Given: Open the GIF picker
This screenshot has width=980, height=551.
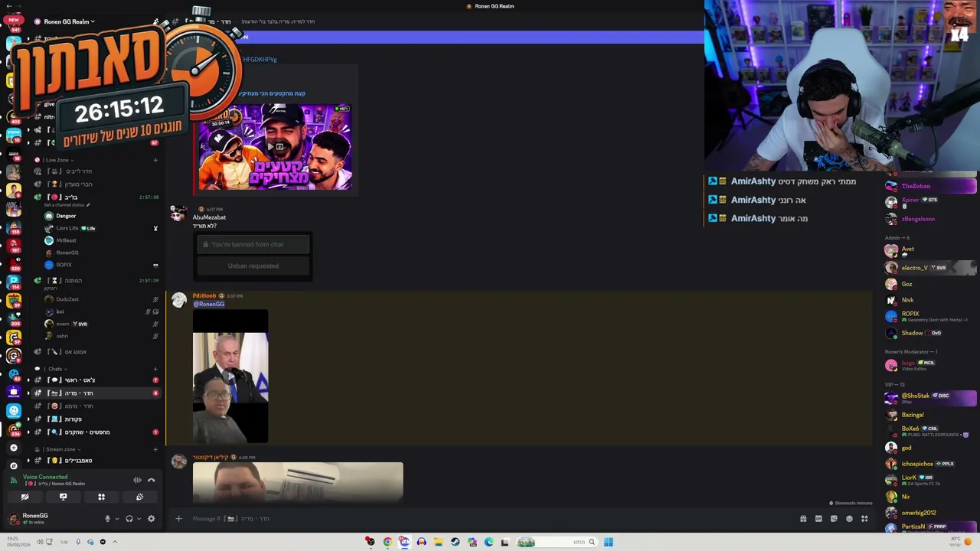Looking at the screenshot, I should 818,519.
